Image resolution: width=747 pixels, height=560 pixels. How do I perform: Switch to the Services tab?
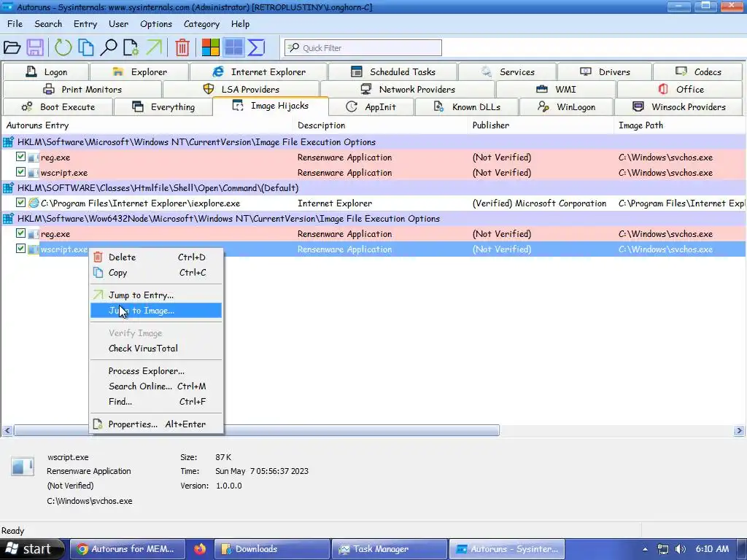(508, 72)
